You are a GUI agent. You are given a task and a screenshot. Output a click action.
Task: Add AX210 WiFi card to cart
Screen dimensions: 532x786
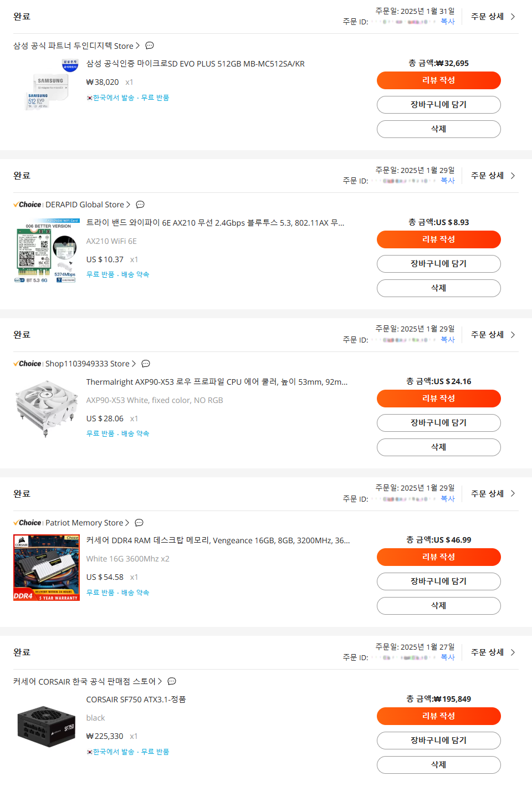coord(439,264)
